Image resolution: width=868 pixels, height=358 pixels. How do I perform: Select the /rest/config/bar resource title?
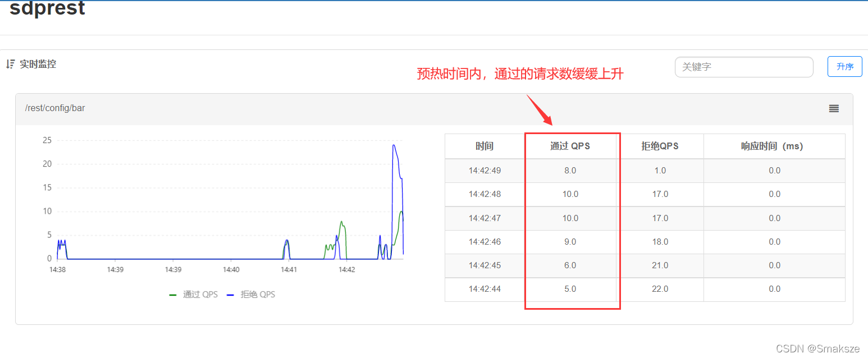(55, 108)
